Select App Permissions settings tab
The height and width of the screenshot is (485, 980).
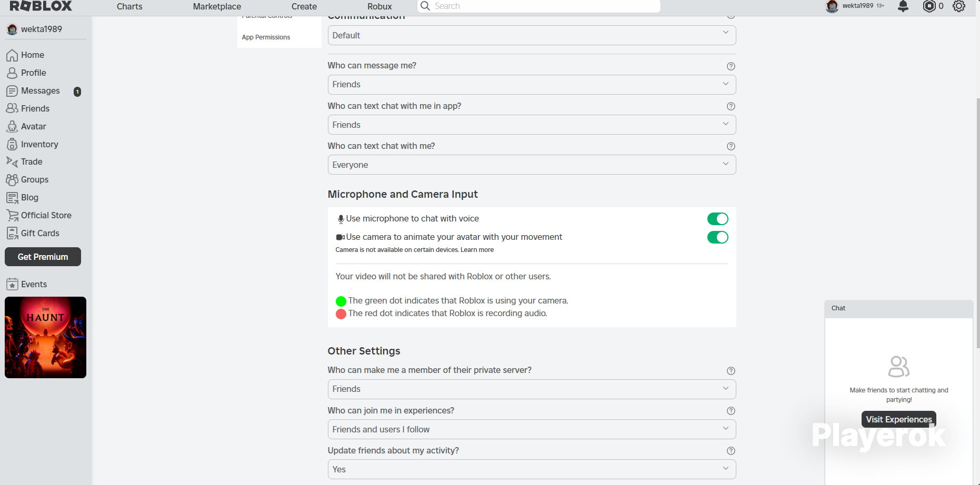[x=266, y=37]
